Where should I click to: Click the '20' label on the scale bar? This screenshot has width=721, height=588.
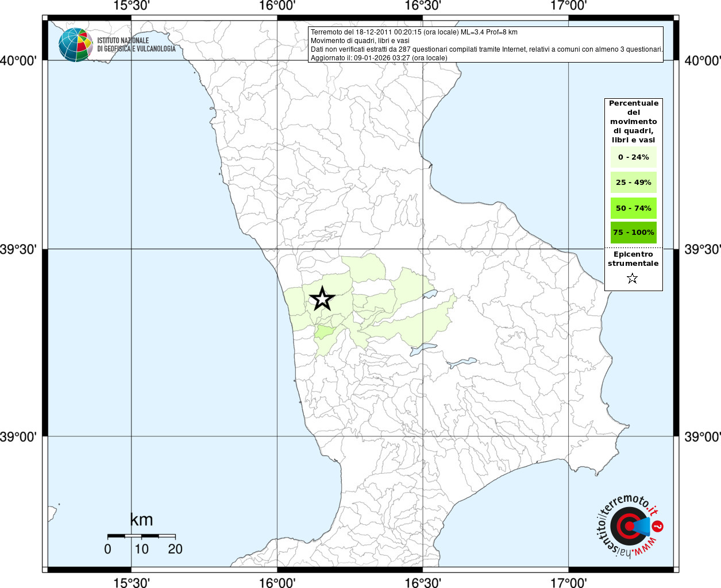pos(175,549)
